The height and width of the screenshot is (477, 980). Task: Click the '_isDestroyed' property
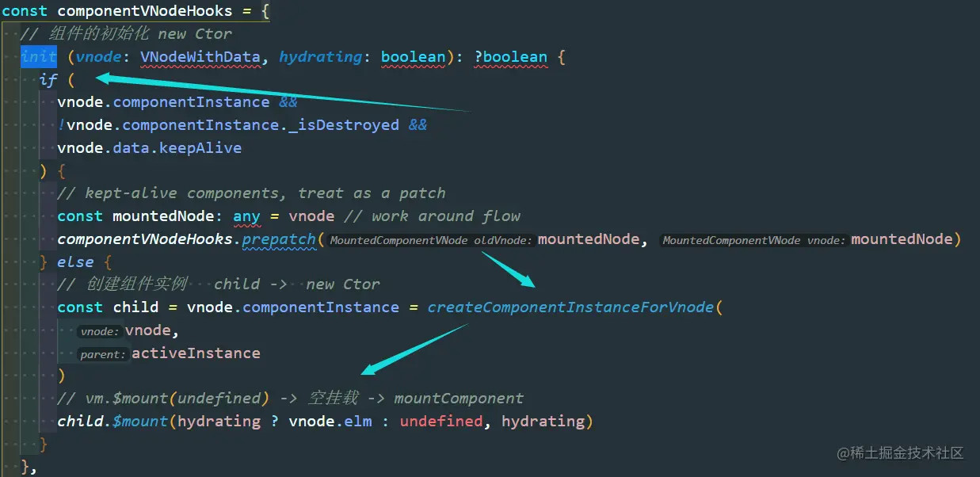(x=344, y=124)
